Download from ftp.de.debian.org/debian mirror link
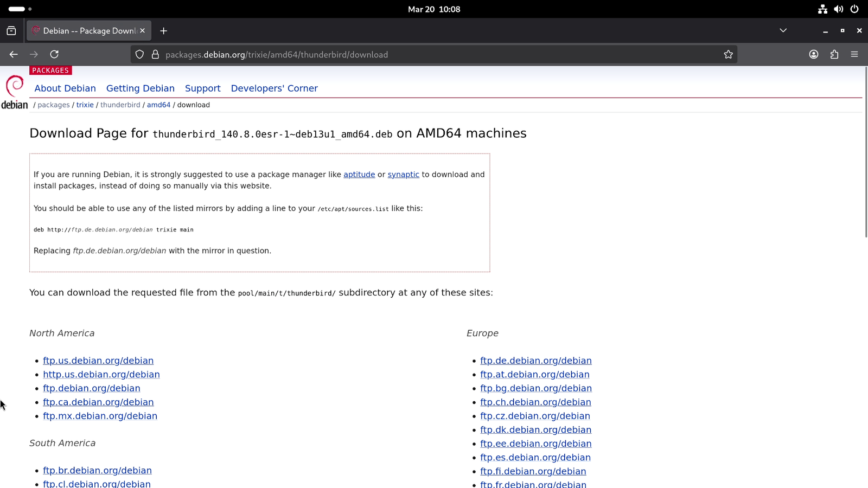The width and height of the screenshot is (868, 488). [536, 361]
